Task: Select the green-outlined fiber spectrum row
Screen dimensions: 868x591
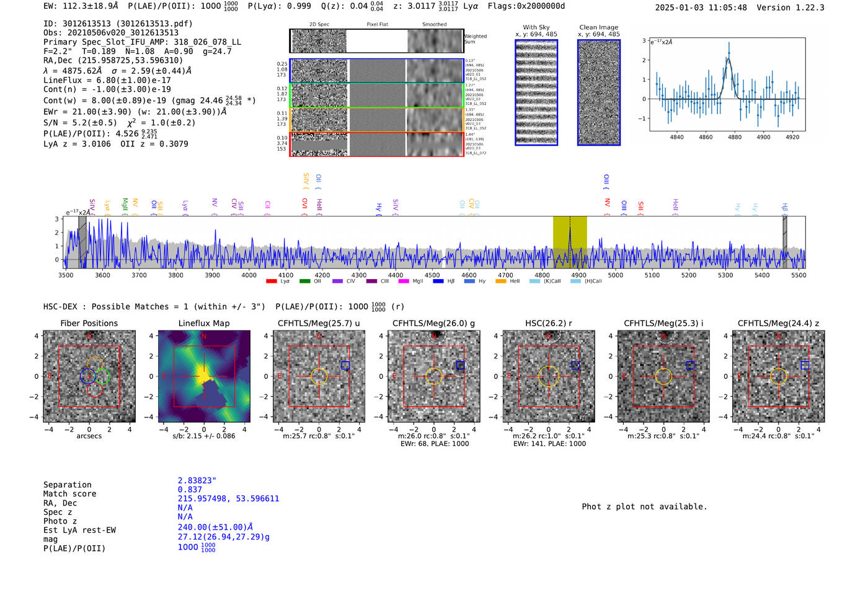Action: pos(376,96)
